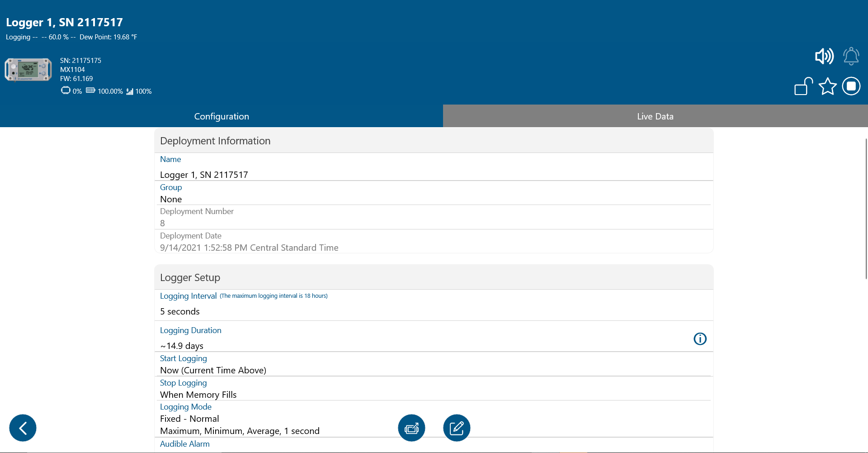Click the MX1104 logger thumbnail image

28,70
